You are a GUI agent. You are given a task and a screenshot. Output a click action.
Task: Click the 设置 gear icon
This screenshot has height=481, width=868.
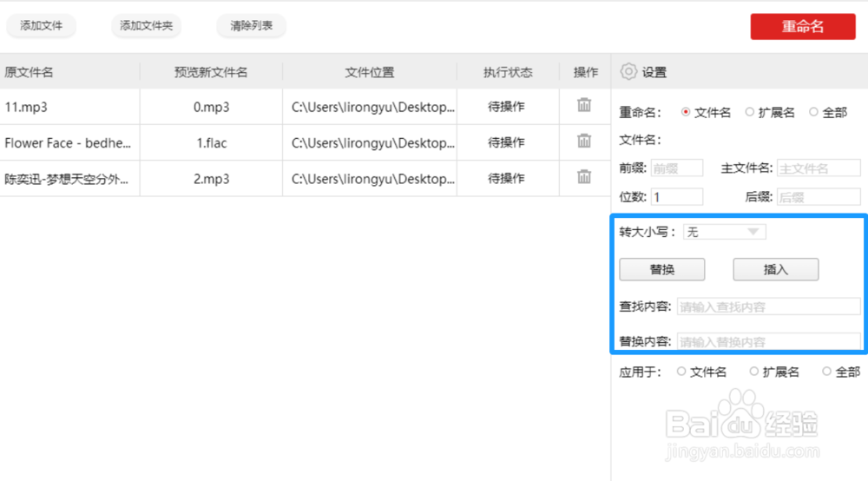point(628,71)
